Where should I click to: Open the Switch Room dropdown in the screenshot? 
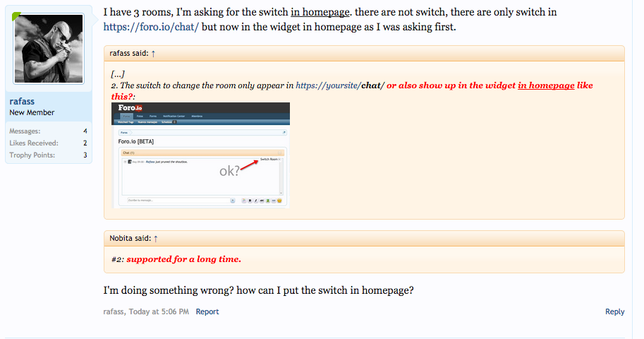(x=270, y=159)
